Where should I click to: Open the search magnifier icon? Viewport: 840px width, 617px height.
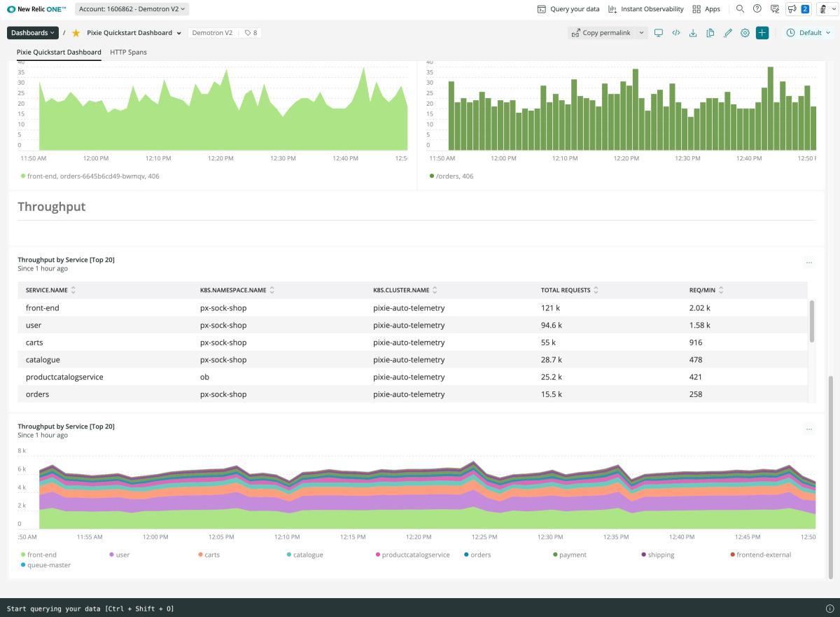(740, 9)
